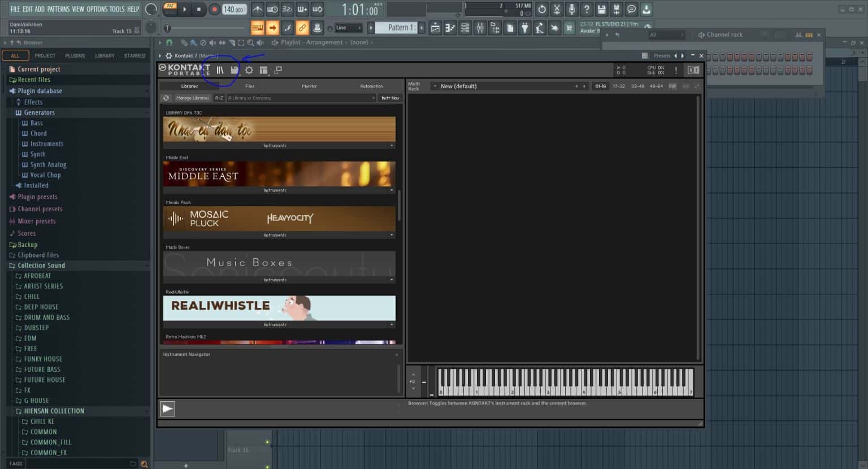Viewport: 868px width, 469px height.
Task: Open FL Studio piano roll view icon
Action: (x=450, y=28)
